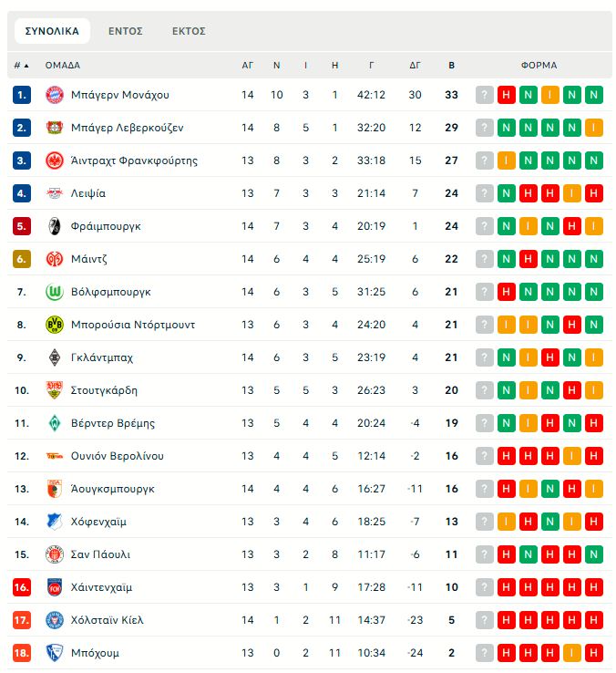Click the Bayern Munich team logo

point(54,95)
